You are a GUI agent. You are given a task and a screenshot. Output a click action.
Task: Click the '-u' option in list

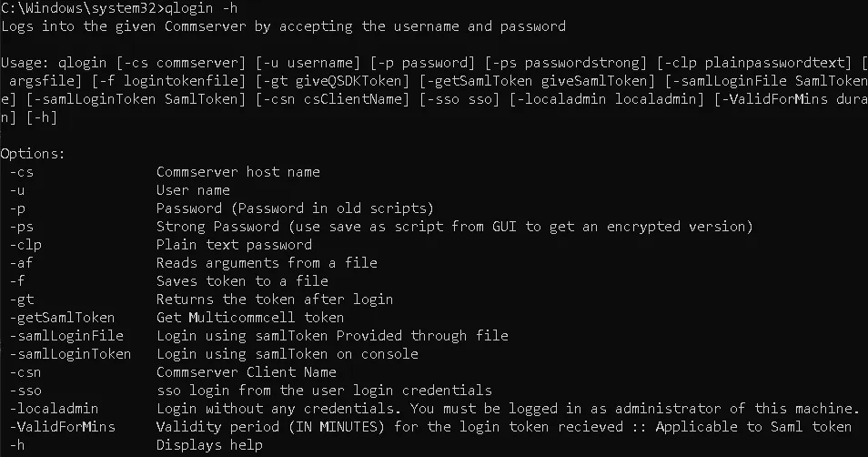(17, 190)
